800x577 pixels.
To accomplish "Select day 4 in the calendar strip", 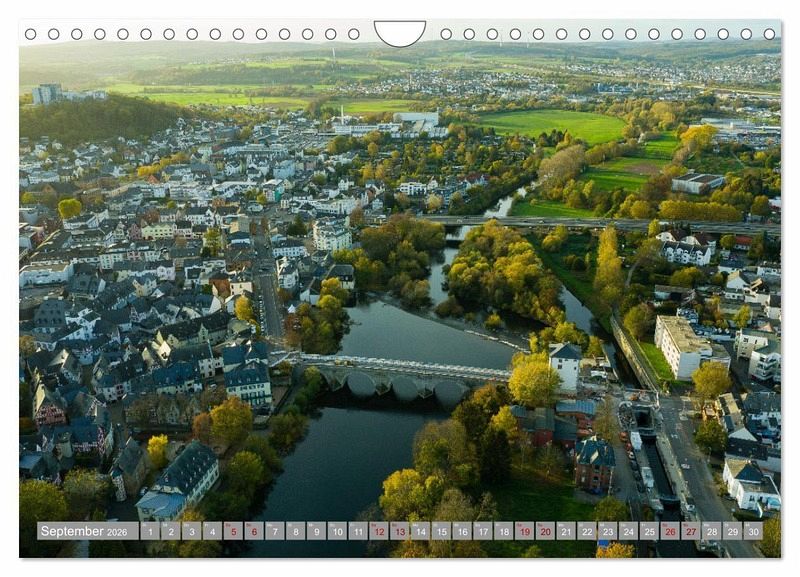I will pos(213,531).
